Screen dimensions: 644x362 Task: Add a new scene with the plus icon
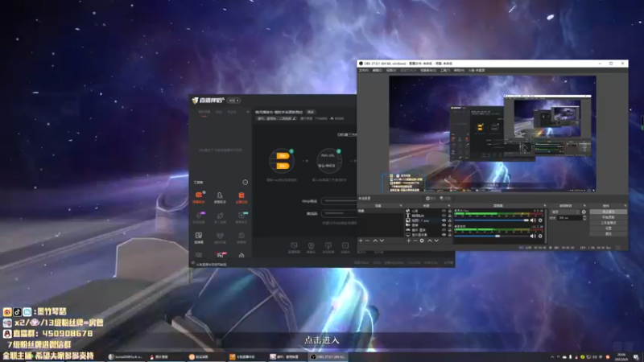point(361,241)
